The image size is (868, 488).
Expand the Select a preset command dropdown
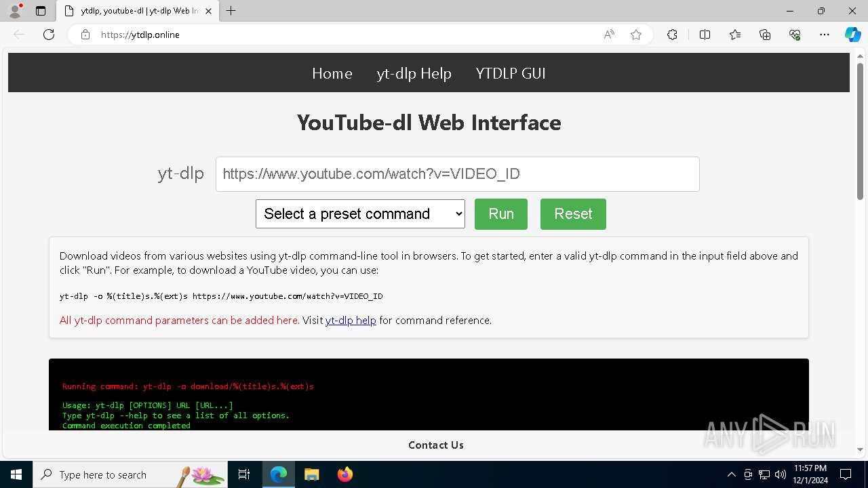[x=360, y=213]
